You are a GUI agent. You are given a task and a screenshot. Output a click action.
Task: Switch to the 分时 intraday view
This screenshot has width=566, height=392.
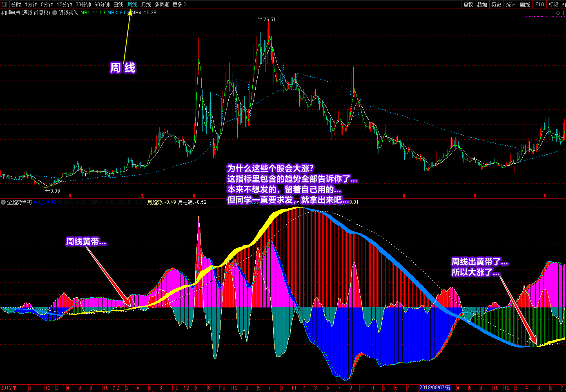coord(16,4)
